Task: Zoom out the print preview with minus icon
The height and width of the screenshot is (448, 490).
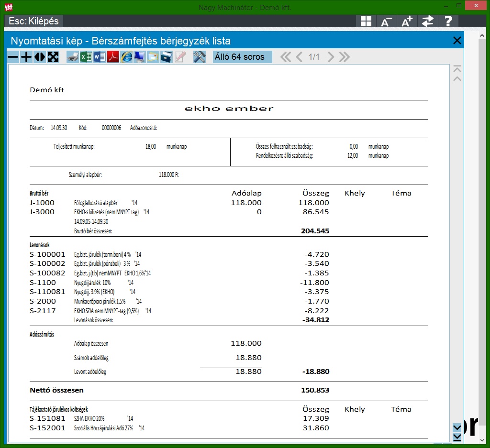Action: [13, 57]
